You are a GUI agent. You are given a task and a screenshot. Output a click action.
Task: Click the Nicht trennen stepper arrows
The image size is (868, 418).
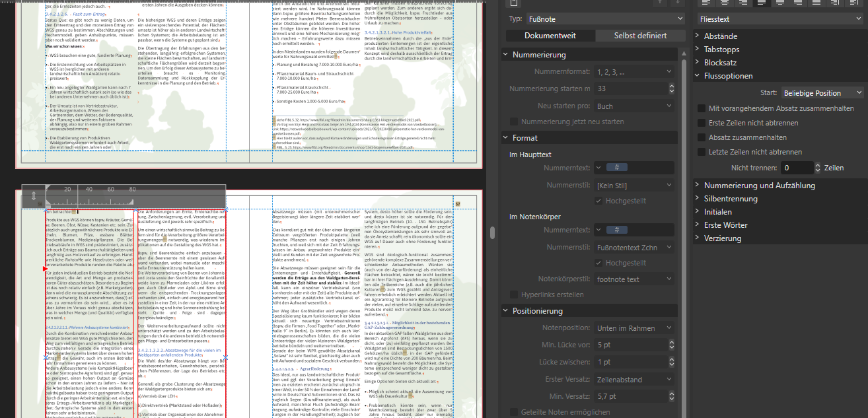coord(818,168)
